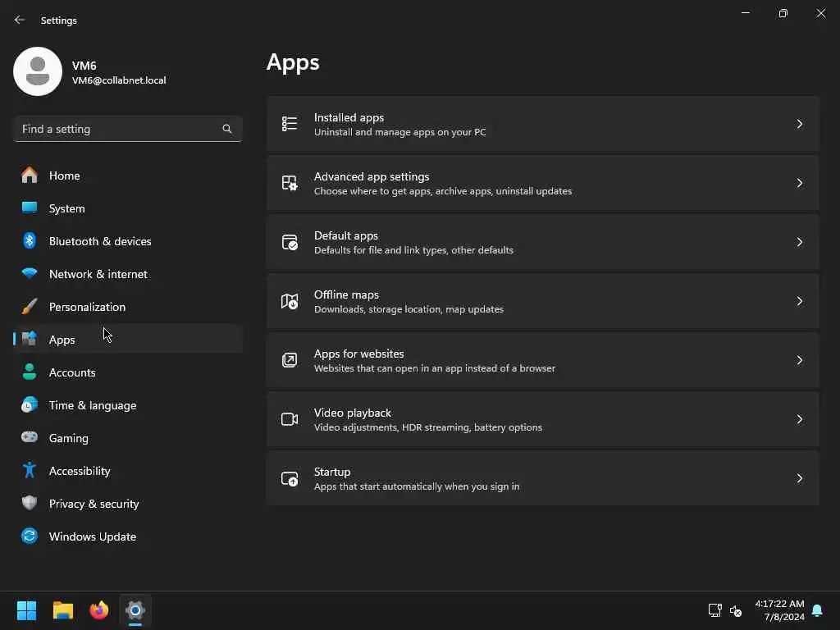Expand Installed apps with its chevron
Image resolution: width=840 pixels, height=630 pixels.
click(x=800, y=124)
